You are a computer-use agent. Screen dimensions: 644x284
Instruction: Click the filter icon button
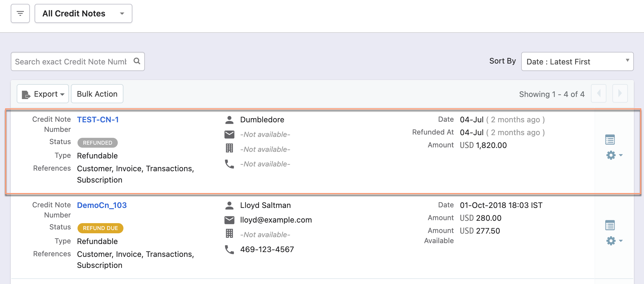pos(20,13)
